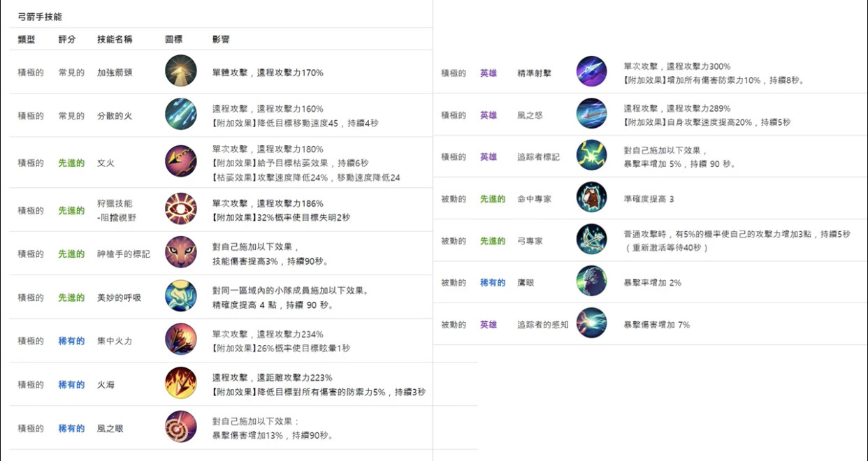Open the 狩獵技能-阻擋視野 eye icon
The image size is (868, 461).
click(180, 209)
